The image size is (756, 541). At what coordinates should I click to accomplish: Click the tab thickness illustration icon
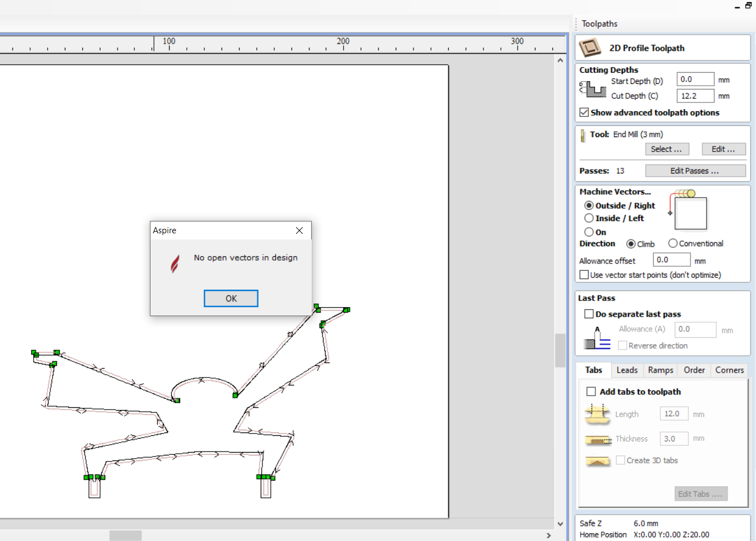(x=598, y=440)
